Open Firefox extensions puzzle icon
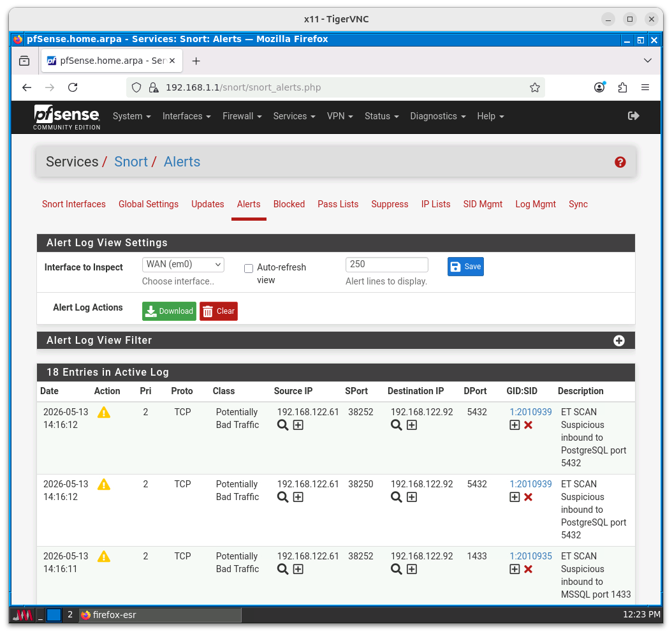The height and width of the screenshot is (634, 672). (623, 88)
